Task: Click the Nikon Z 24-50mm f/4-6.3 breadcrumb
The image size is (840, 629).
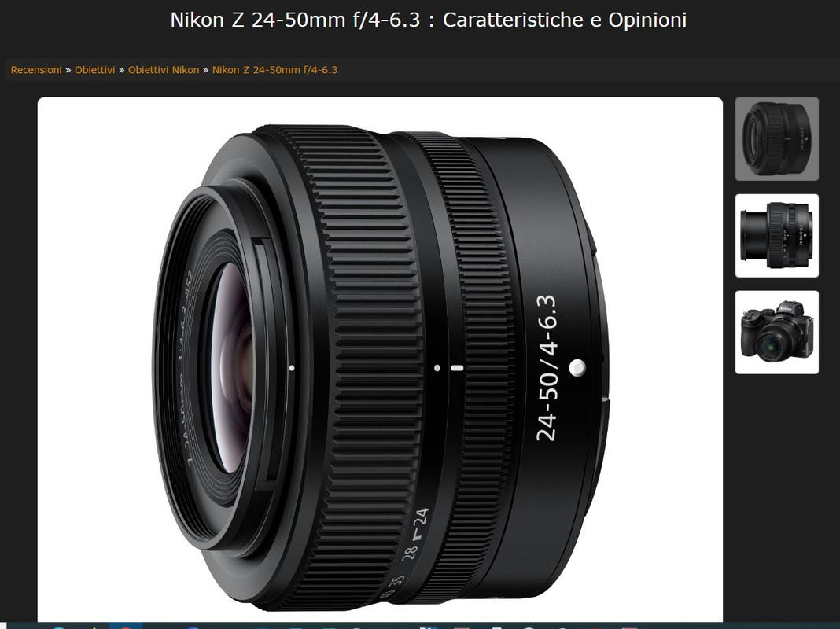Action: tap(274, 70)
